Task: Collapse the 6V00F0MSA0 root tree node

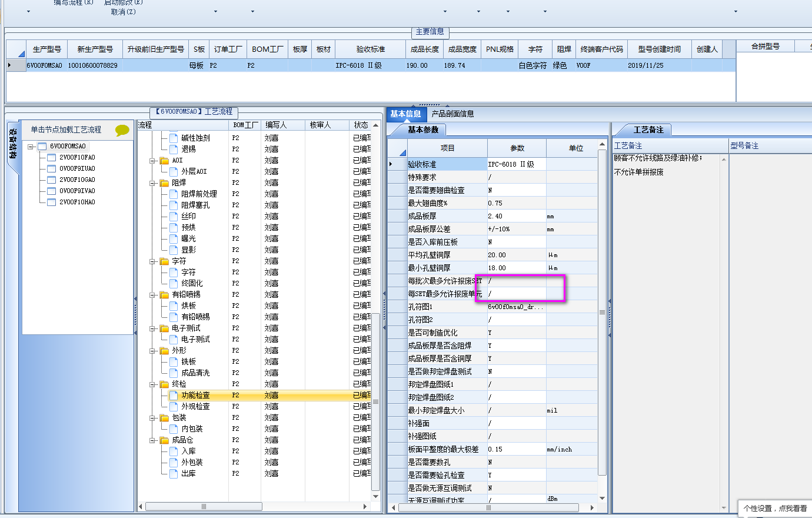Action: [x=31, y=146]
